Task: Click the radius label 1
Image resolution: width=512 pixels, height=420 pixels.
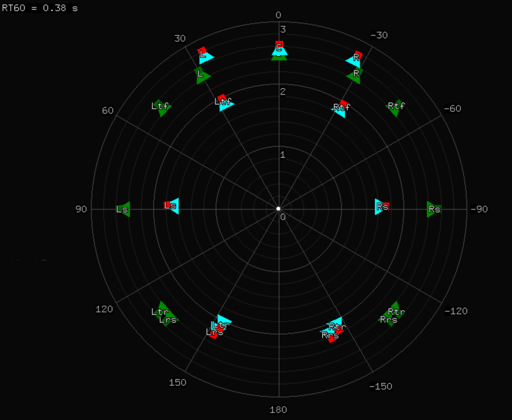Action: [x=283, y=155]
